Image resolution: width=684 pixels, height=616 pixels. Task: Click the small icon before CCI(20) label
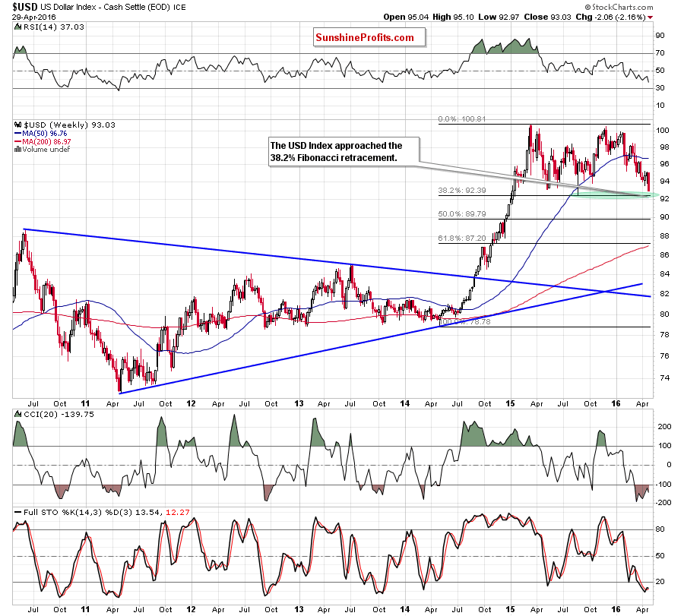(17, 414)
